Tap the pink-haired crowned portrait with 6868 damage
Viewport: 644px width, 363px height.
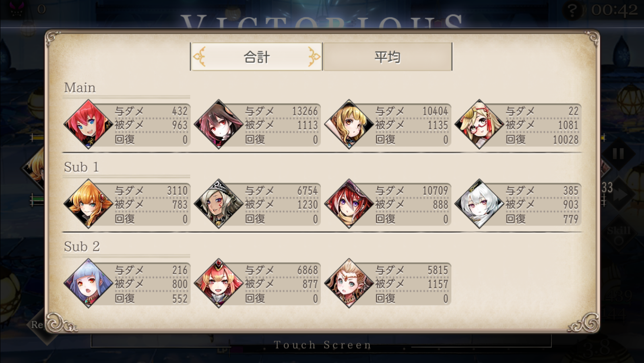[x=219, y=283]
